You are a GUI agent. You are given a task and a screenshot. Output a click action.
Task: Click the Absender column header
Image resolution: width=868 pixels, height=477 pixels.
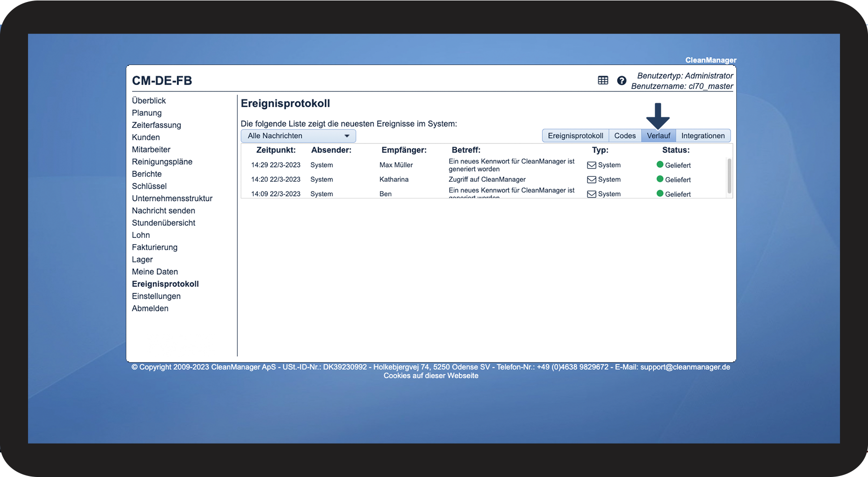pyautogui.click(x=331, y=150)
